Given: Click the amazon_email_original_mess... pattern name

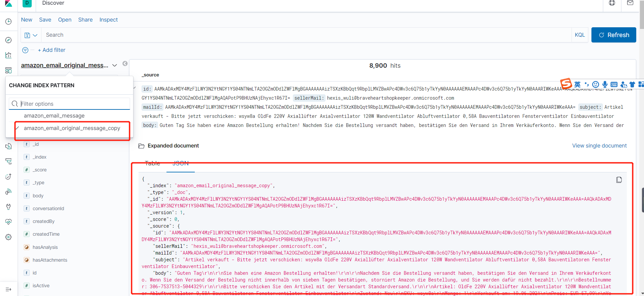Looking at the screenshot, I should [x=65, y=65].
